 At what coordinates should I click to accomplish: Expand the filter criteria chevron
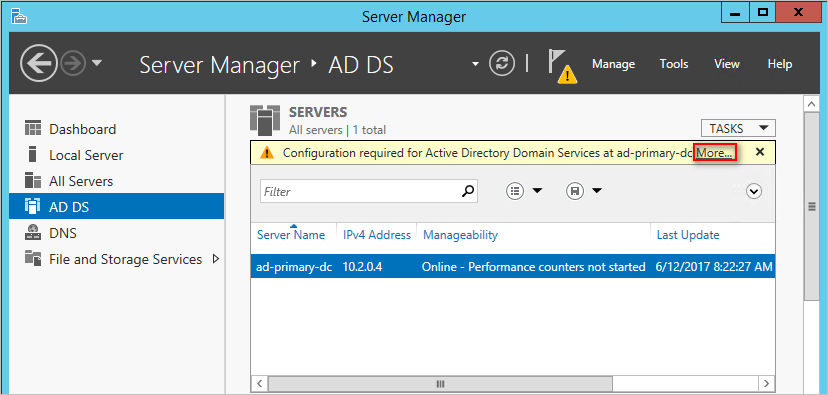click(754, 191)
